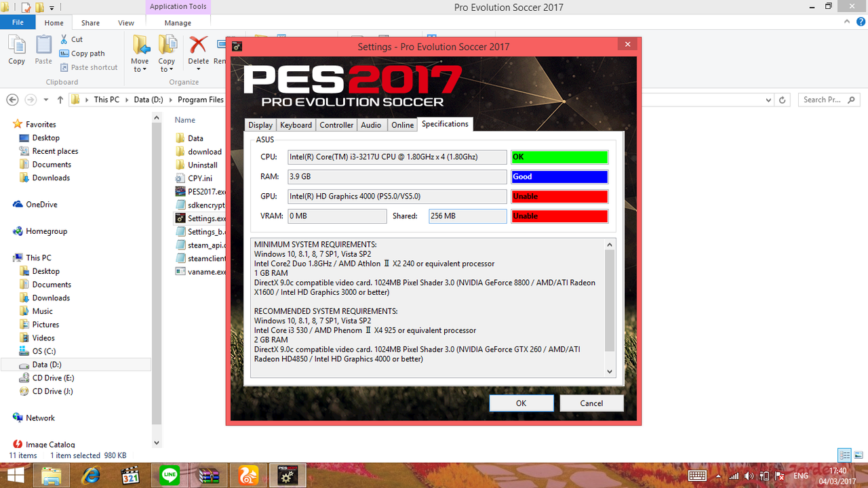Screen dimensions: 868x488
Task: Open the Manage ribbon tab
Action: (178, 22)
